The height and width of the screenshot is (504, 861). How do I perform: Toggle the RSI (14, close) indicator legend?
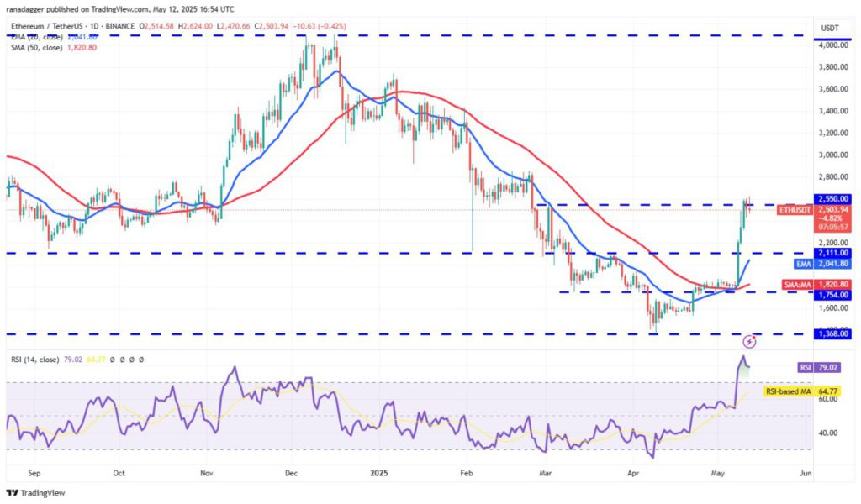click(35, 360)
